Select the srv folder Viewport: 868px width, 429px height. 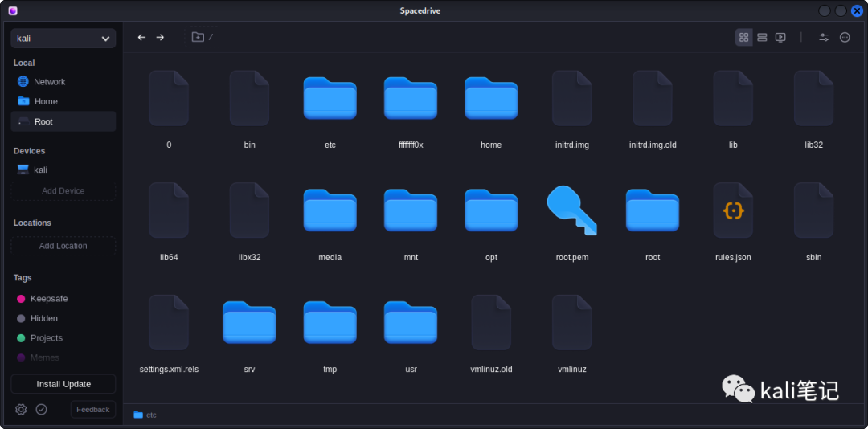point(250,323)
